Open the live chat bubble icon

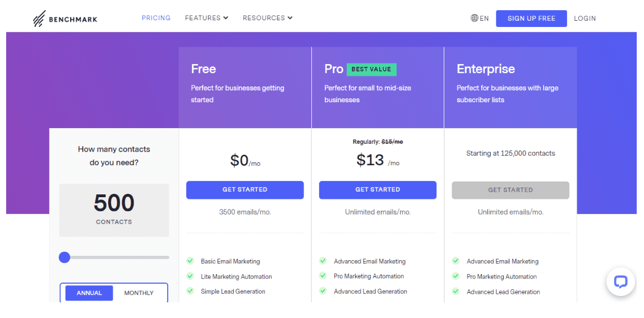point(620,282)
